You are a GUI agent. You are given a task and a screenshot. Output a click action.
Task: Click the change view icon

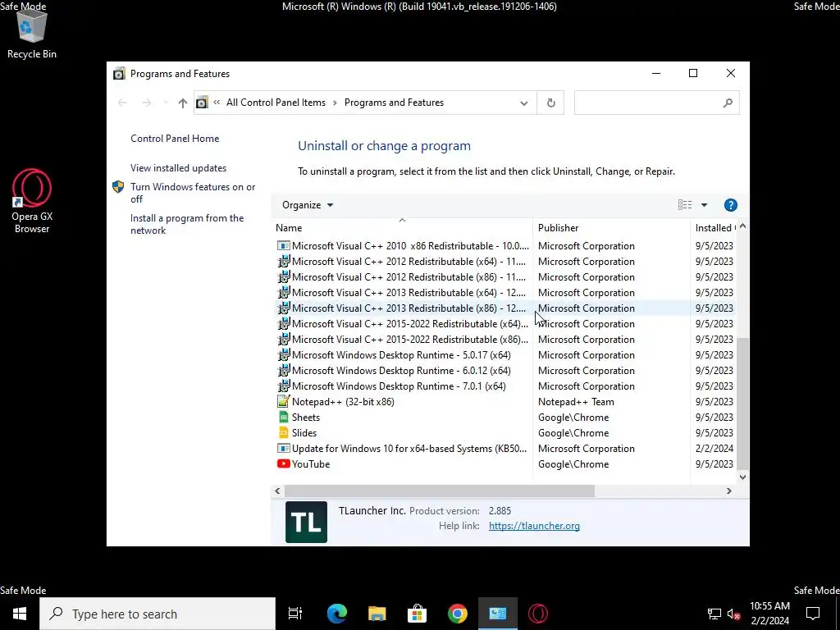click(685, 204)
